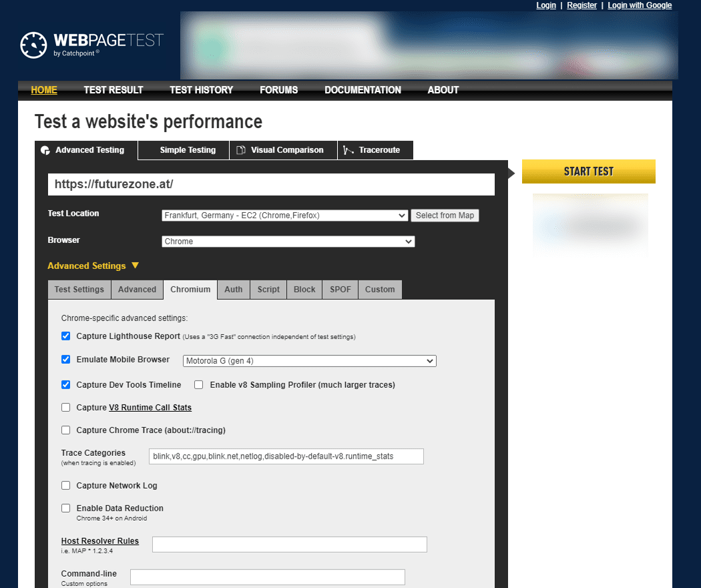Enable Capture Chrome Trace checkbox
The width and height of the screenshot is (701, 588).
pyautogui.click(x=65, y=430)
